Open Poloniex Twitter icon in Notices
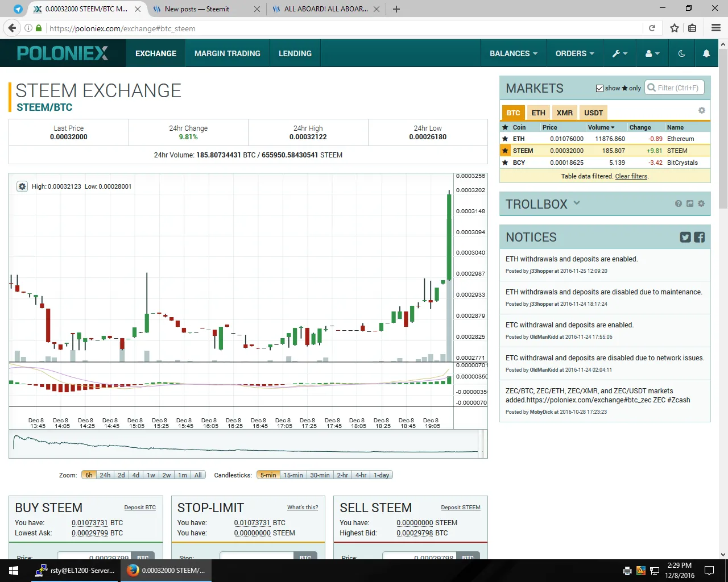This screenshot has width=728, height=582. point(685,238)
